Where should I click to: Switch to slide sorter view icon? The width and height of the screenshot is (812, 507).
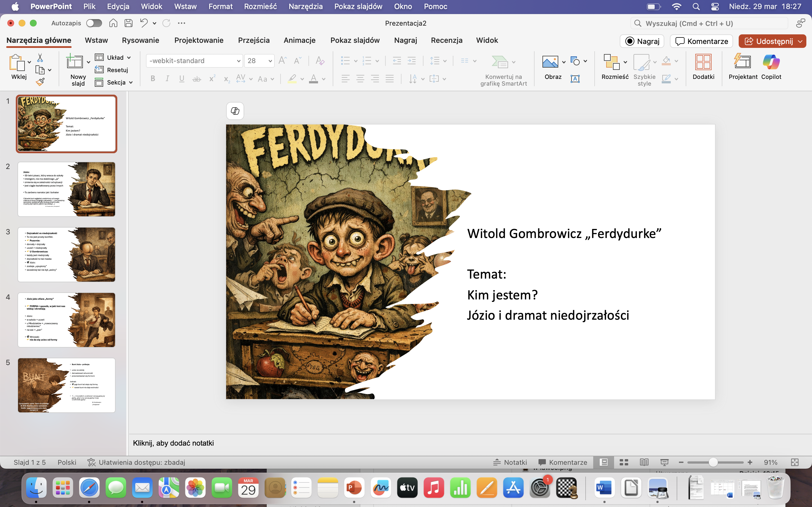[624, 462]
